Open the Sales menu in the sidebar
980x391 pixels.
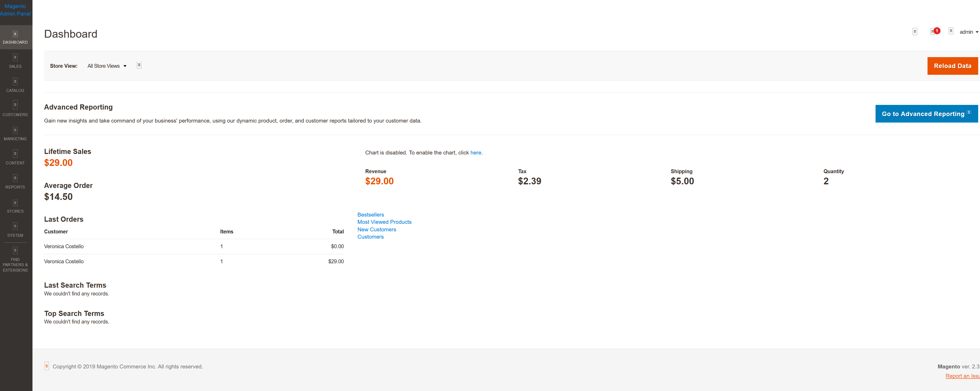pos(15,61)
